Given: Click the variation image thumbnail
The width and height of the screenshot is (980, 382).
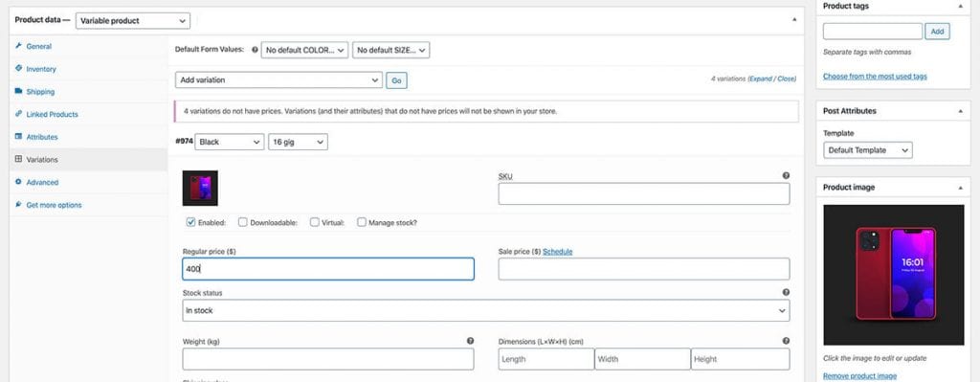Looking at the screenshot, I should [200, 188].
